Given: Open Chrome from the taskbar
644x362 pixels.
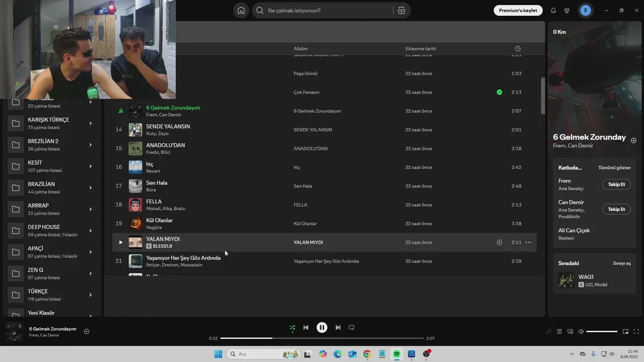Looking at the screenshot, I should coord(367,354).
